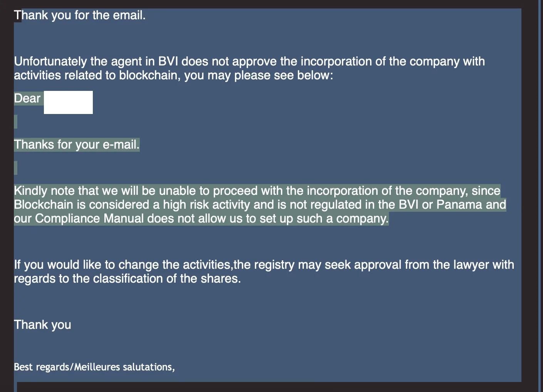543x392 pixels.
Task: Click 'regards to the classification of the shares.'
Action: pos(127,279)
